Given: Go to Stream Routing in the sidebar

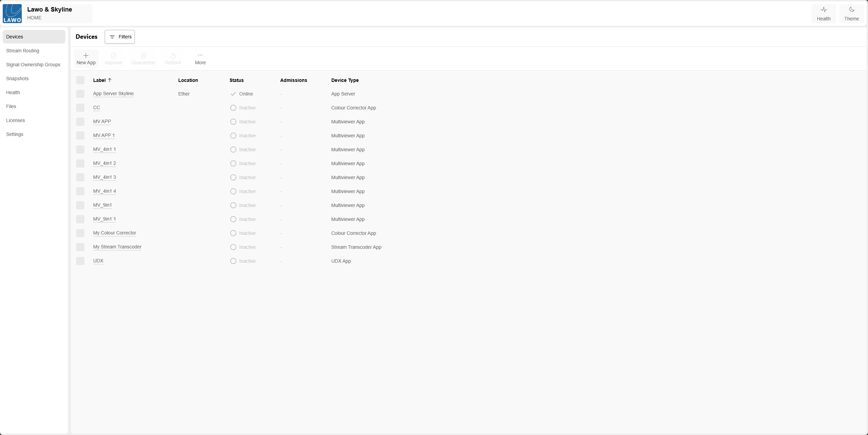Looking at the screenshot, I should click(34, 51).
